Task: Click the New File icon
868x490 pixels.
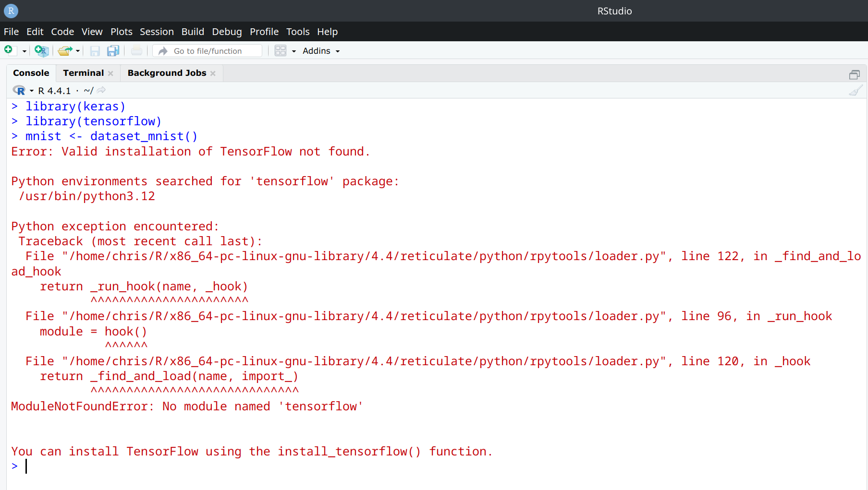Action: (9, 50)
